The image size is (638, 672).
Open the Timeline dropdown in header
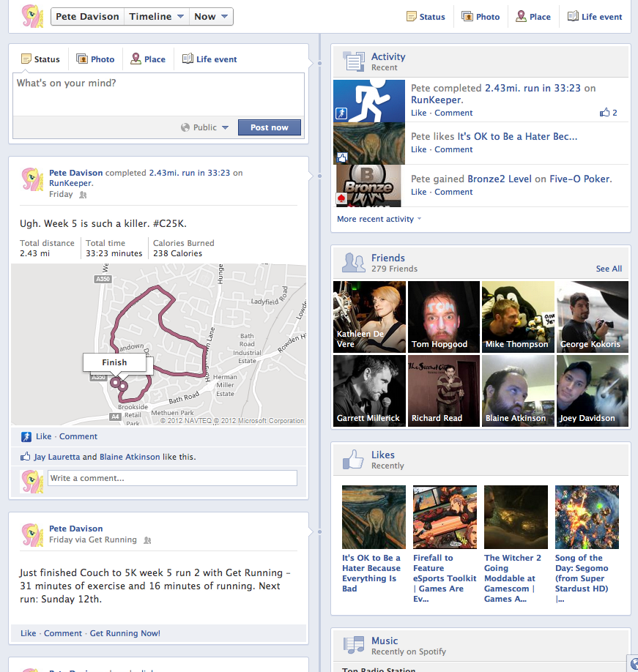156,16
